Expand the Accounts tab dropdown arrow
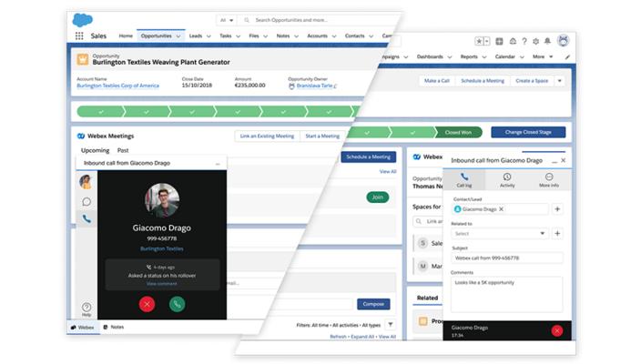 coord(334,36)
